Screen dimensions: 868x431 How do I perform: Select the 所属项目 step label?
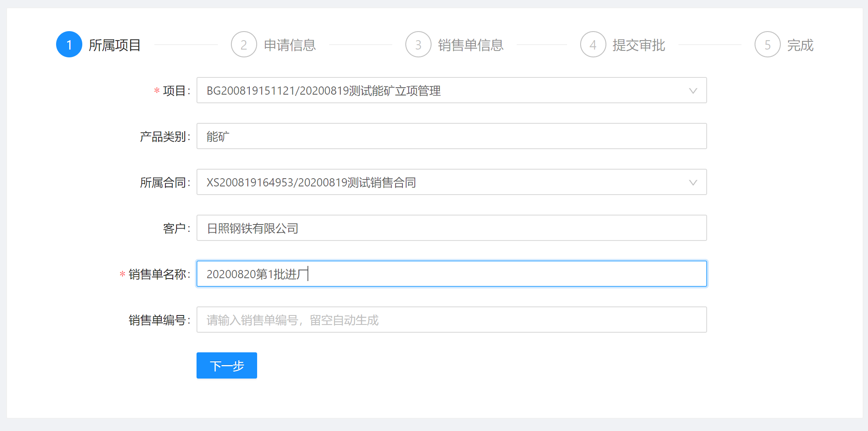click(115, 45)
